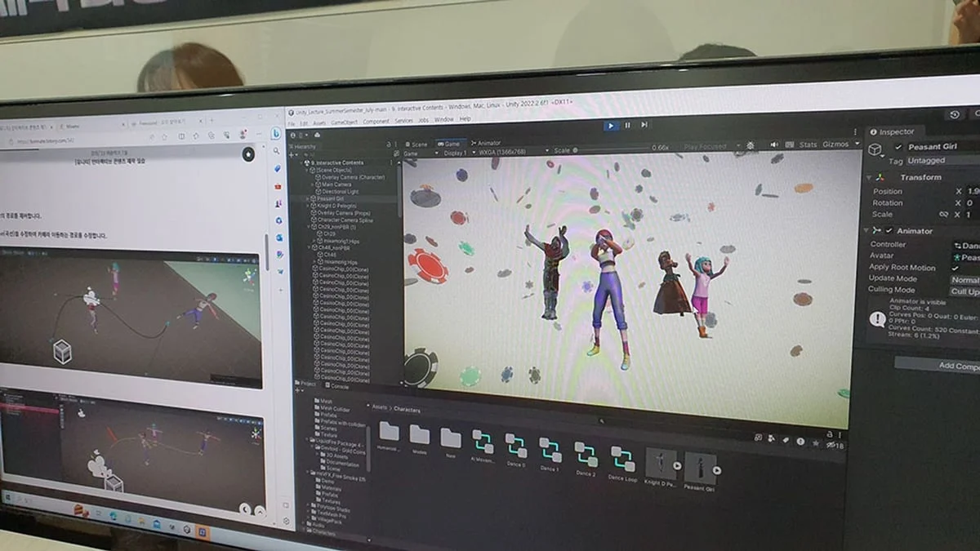980x551 pixels.
Task: Switch to the Animator tab
Action: [486, 142]
